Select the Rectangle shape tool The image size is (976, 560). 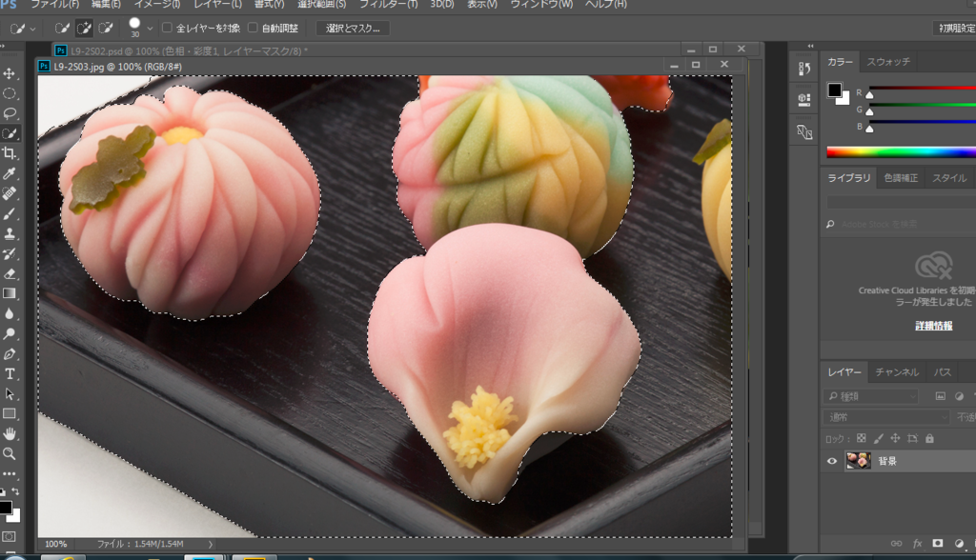tap(10, 413)
